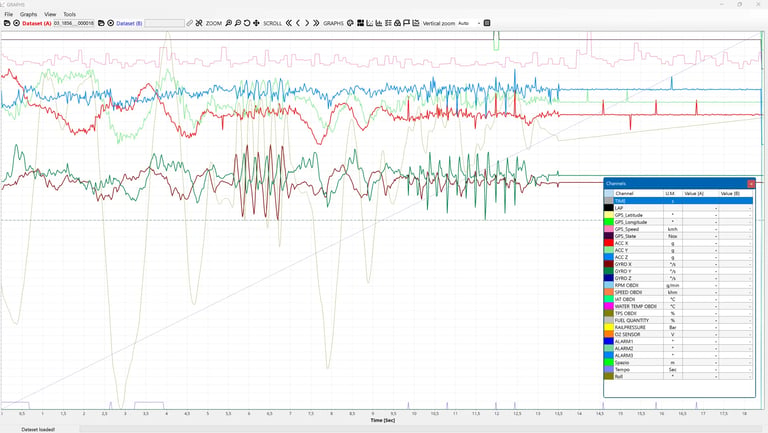Viewport: 768px width, 433px height.
Task: Click the zoom in magnifier icon
Action: (x=228, y=23)
